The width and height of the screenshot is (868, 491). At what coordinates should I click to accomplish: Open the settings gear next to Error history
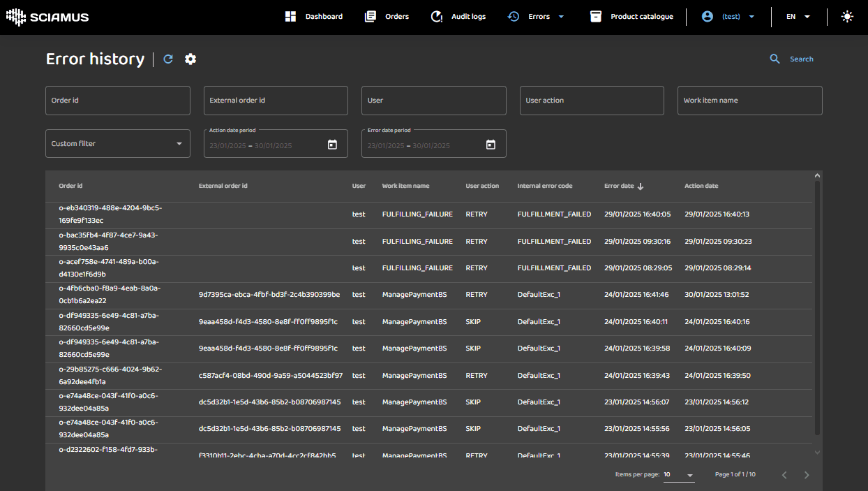[x=190, y=59]
